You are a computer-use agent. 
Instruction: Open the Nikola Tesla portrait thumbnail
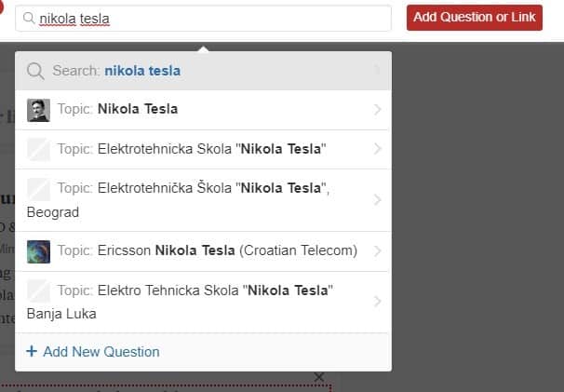pyautogui.click(x=38, y=110)
